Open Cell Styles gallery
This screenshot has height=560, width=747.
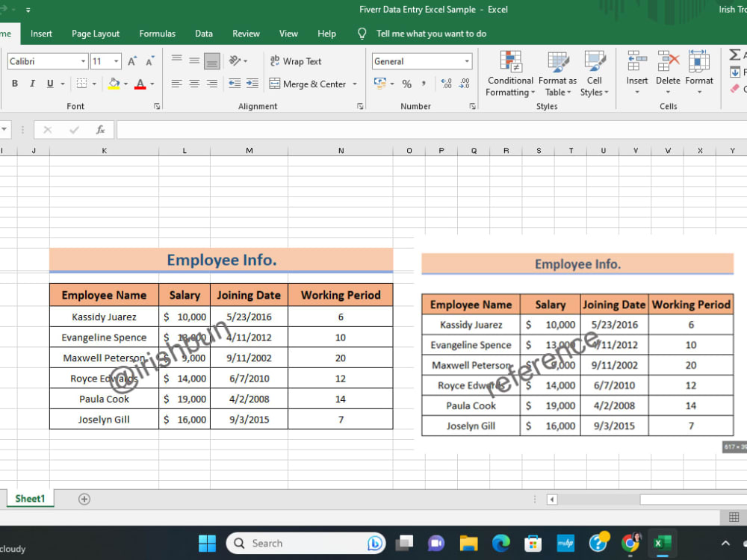(x=595, y=74)
